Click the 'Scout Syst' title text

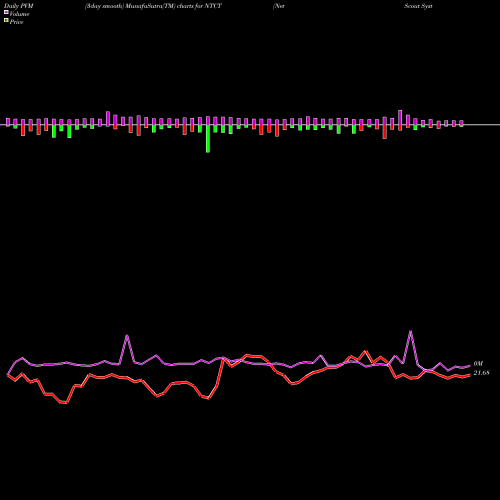pos(418,6)
